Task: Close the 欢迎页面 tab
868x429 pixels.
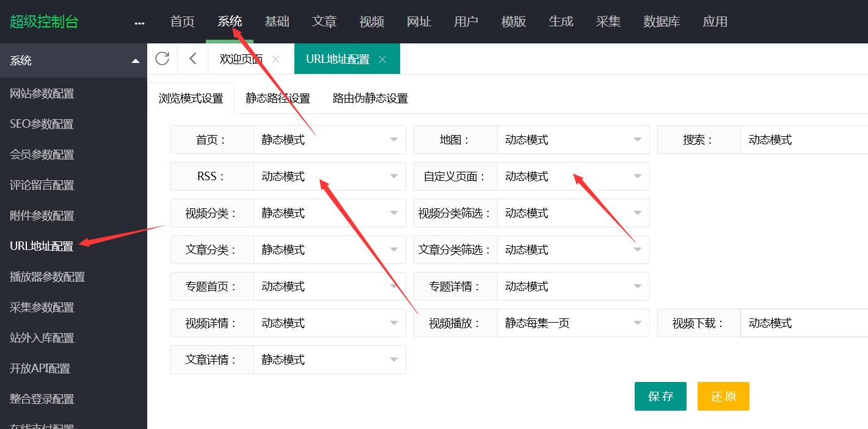Action: coord(275,59)
